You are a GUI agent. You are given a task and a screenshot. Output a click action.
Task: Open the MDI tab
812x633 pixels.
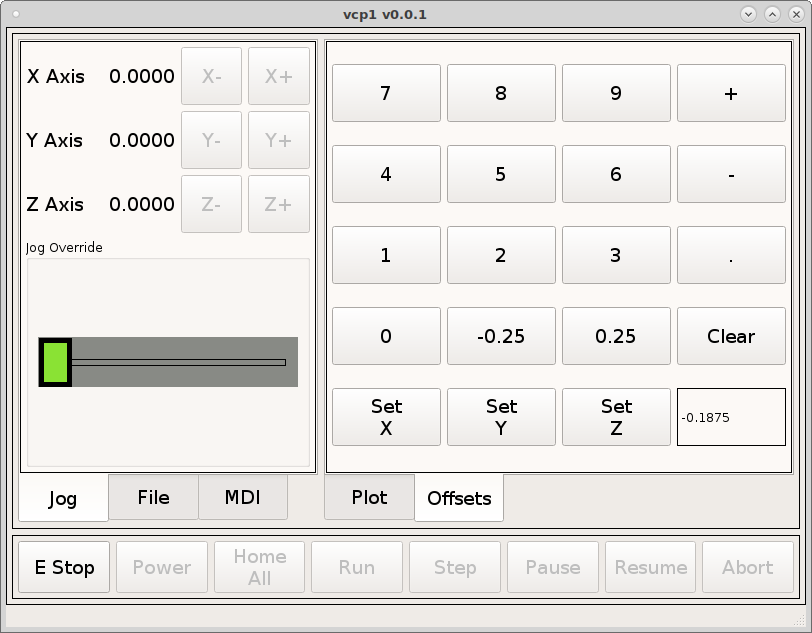pos(242,497)
